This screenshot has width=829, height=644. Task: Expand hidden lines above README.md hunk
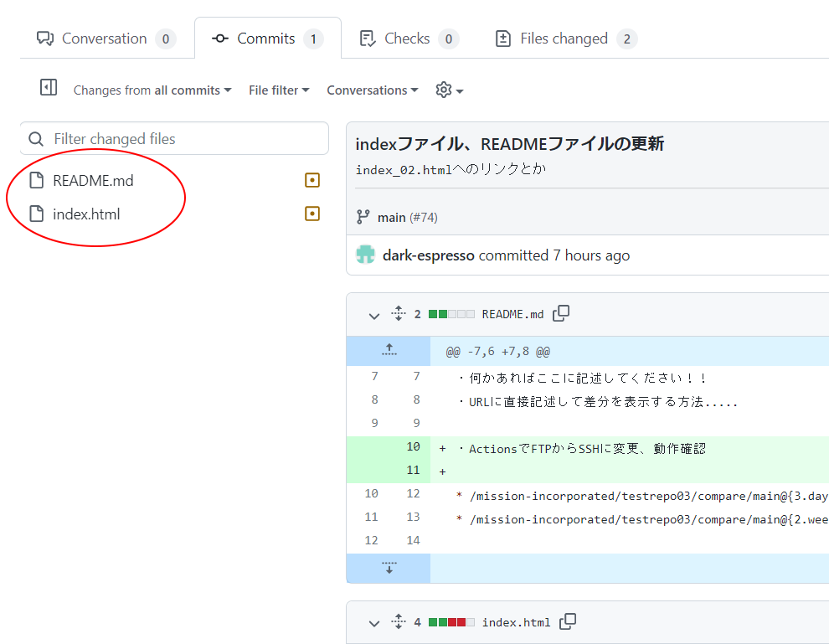click(389, 351)
